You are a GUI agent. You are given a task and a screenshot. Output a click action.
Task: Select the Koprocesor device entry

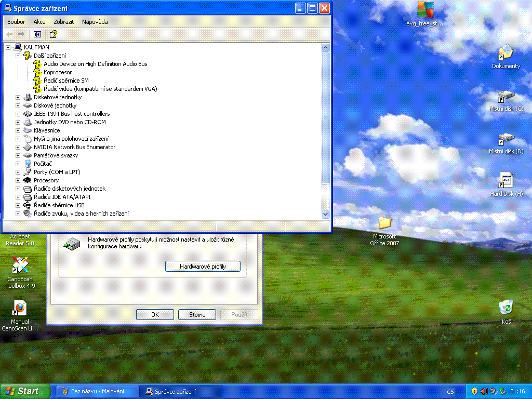pyautogui.click(x=58, y=72)
